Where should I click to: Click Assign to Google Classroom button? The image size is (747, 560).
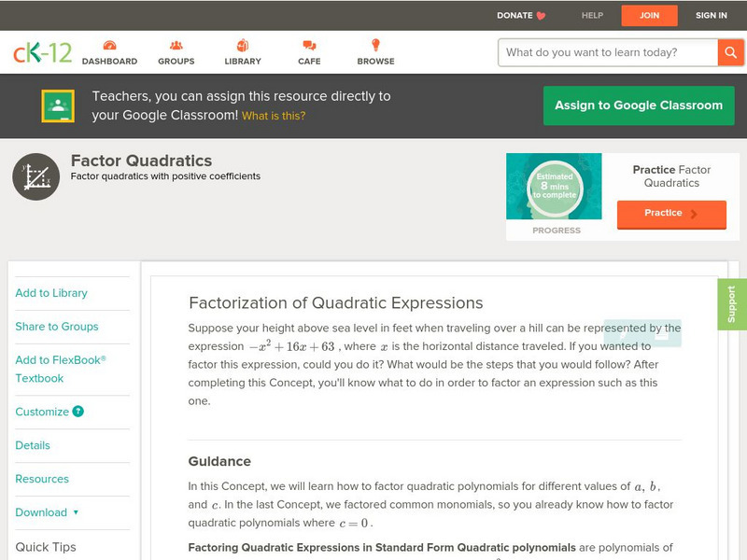(x=639, y=105)
